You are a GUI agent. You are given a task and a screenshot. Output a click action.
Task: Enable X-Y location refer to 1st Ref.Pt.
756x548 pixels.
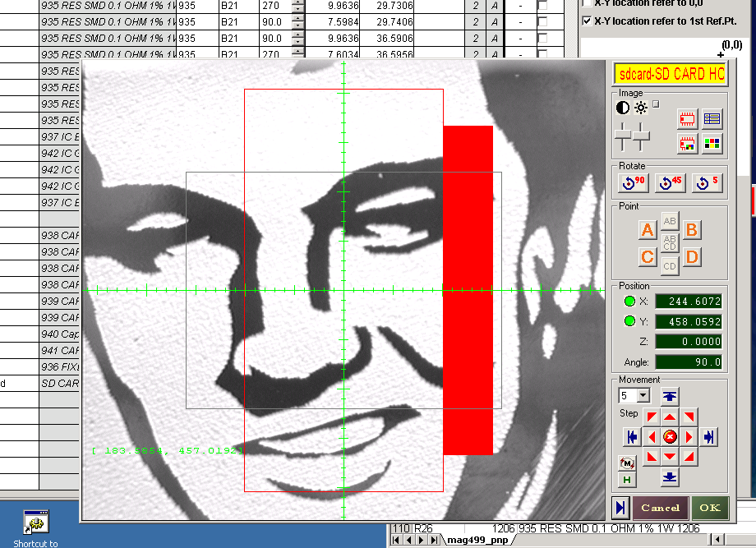tap(587, 21)
